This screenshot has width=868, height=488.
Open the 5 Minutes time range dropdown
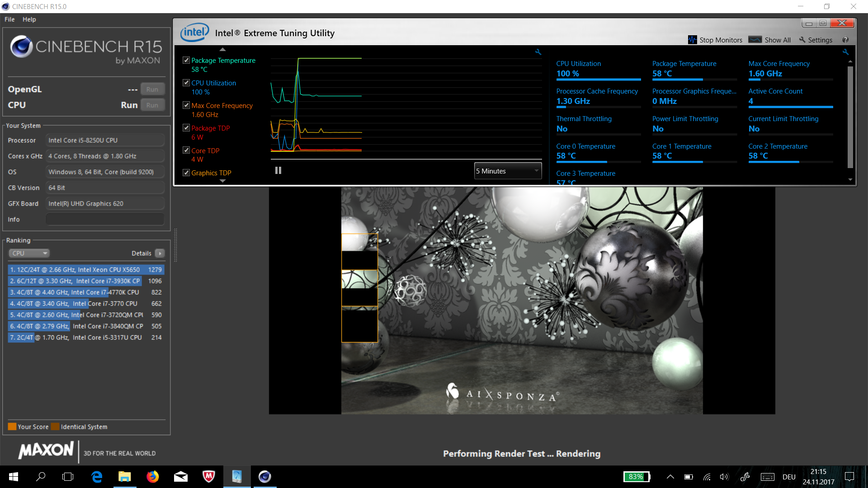tap(508, 171)
